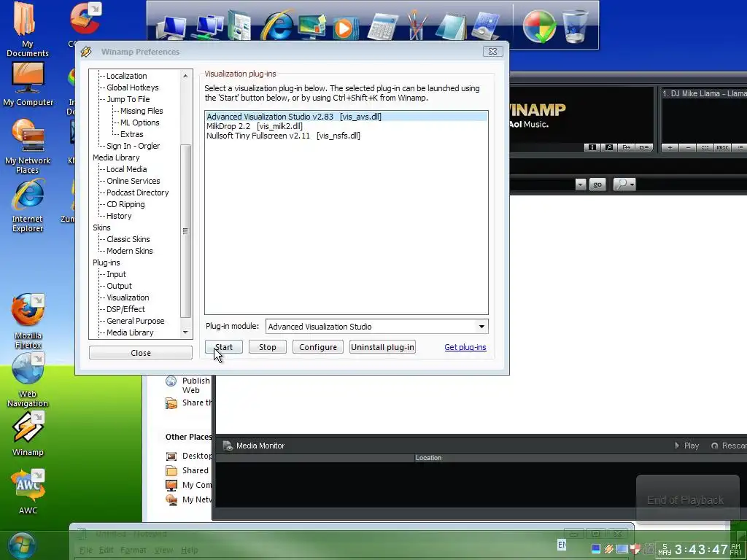Select MilkDrop 2.2 plug-in in list
The width and height of the screenshot is (747, 560).
347,126
